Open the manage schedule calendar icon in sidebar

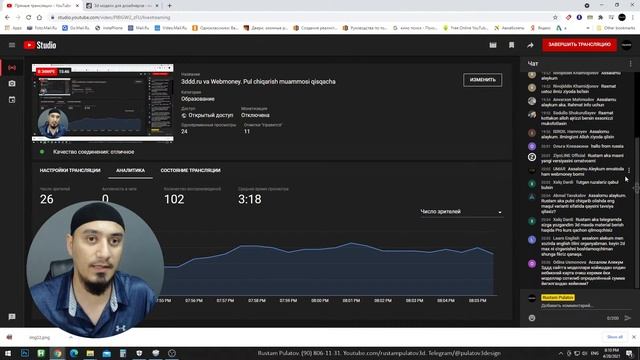(x=12, y=100)
